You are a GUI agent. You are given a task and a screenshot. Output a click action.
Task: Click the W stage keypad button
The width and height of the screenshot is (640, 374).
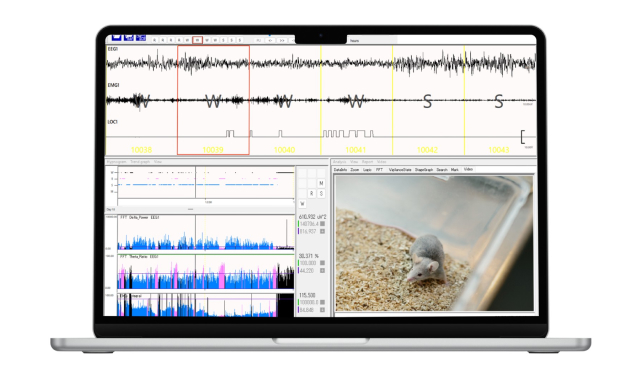(302, 204)
